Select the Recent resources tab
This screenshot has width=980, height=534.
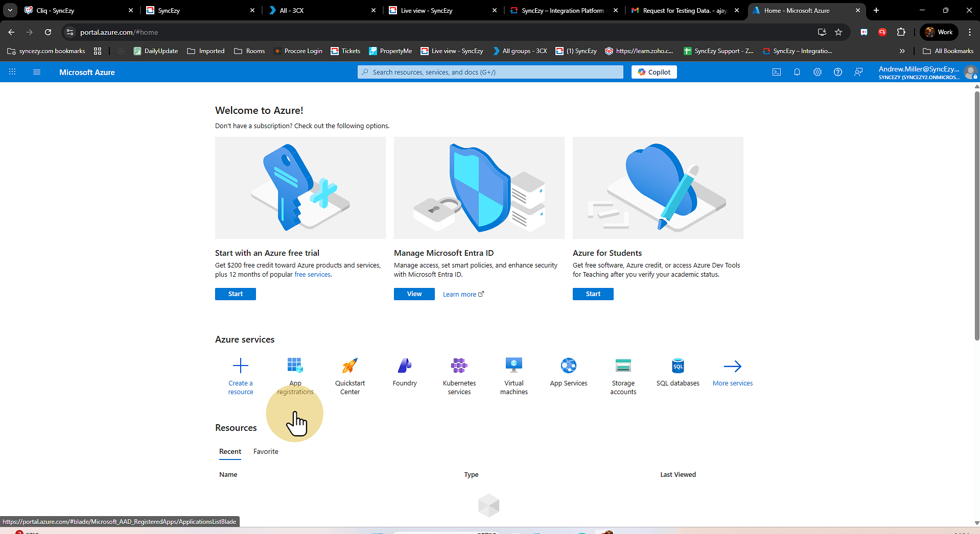pos(230,451)
